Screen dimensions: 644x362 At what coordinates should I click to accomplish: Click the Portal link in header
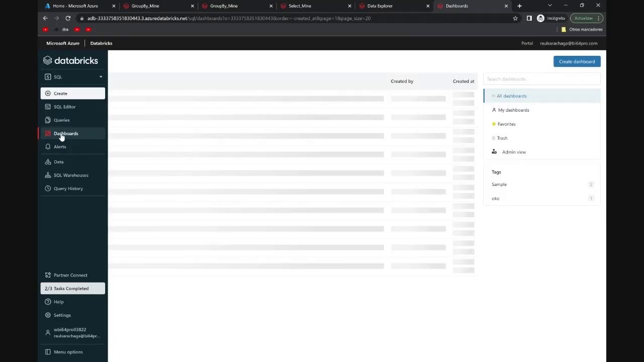[x=527, y=43]
